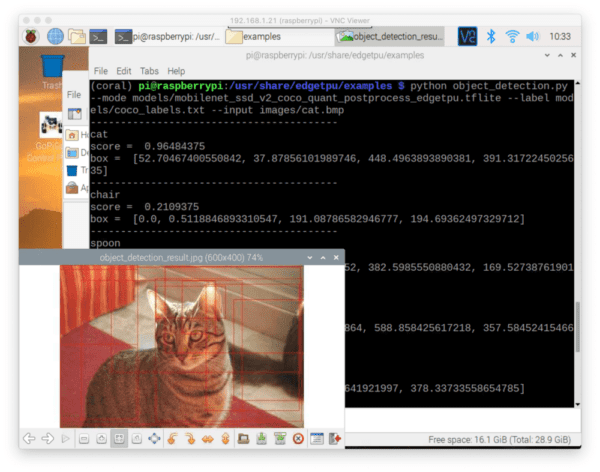This screenshot has height=472, width=600.
Task: Flip the image horizontally
Action: [x=209, y=438]
